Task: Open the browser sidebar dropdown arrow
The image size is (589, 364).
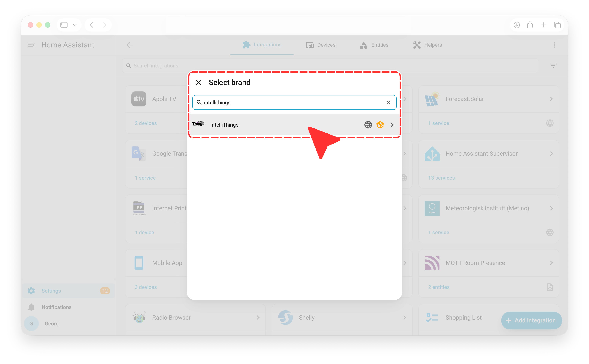Action: [75, 25]
